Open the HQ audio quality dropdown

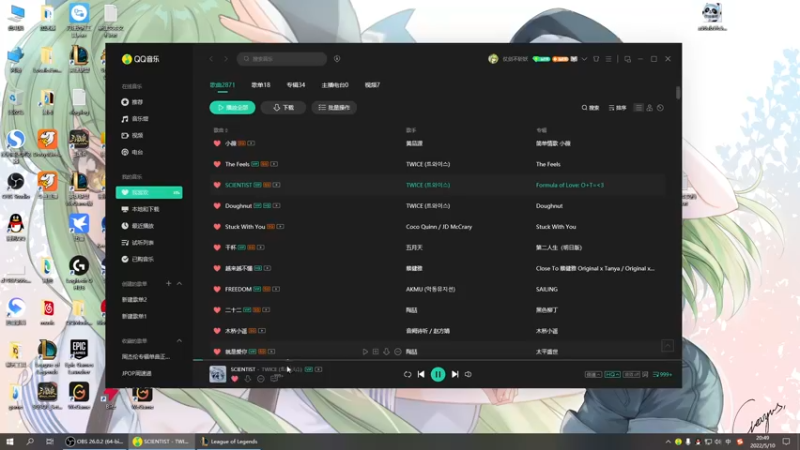point(612,374)
